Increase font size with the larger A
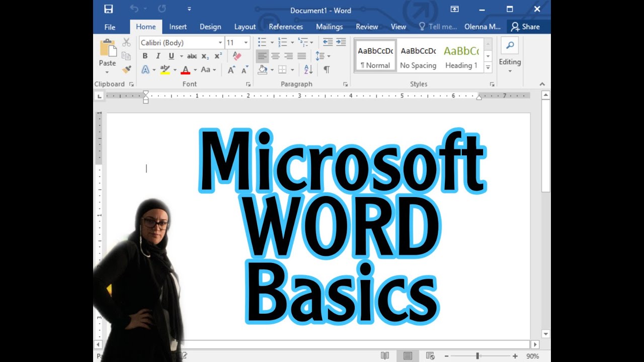The image size is (644, 362). click(231, 70)
